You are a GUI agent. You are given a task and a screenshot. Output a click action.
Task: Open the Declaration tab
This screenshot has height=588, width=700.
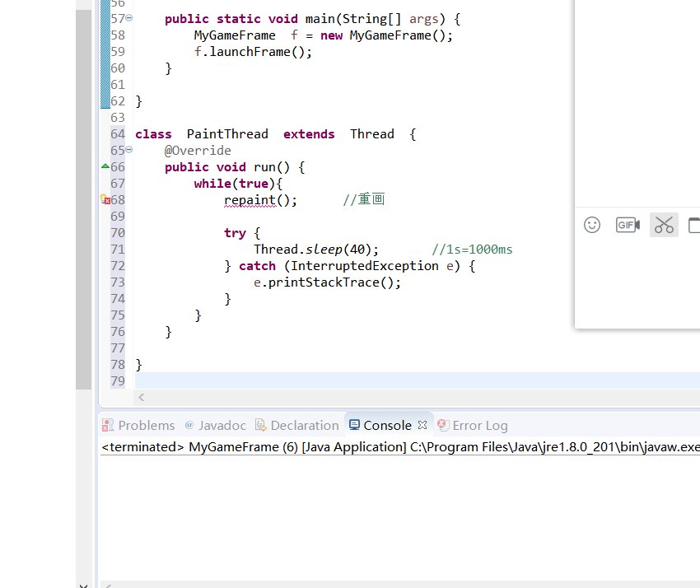point(296,426)
